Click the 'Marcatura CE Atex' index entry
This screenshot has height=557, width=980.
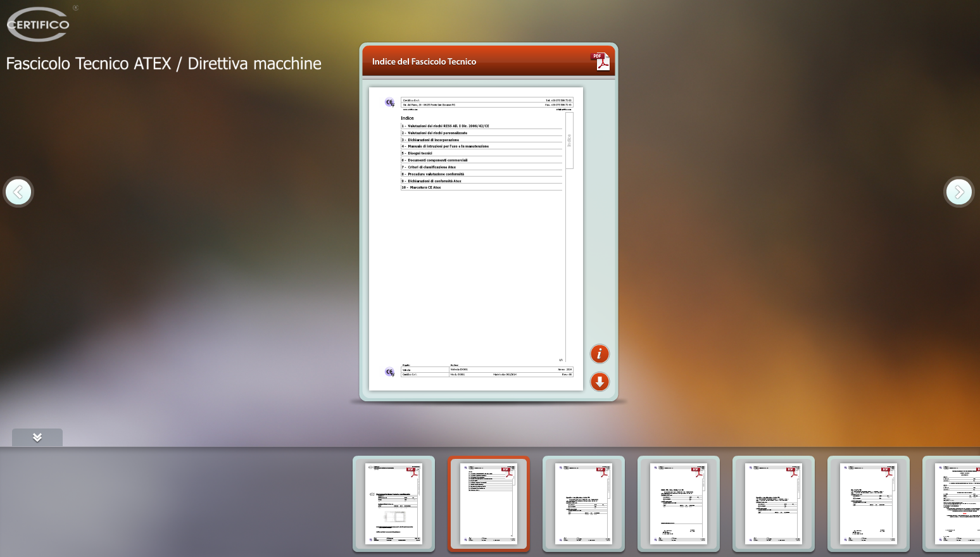pyautogui.click(x=425, y=187)
